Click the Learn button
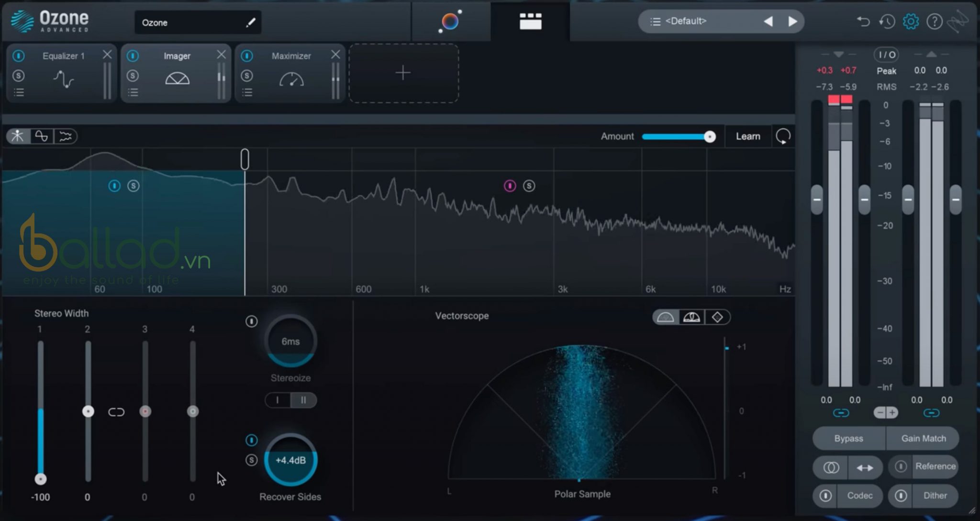This screenshot has width=980, height=521. [747, 136]
